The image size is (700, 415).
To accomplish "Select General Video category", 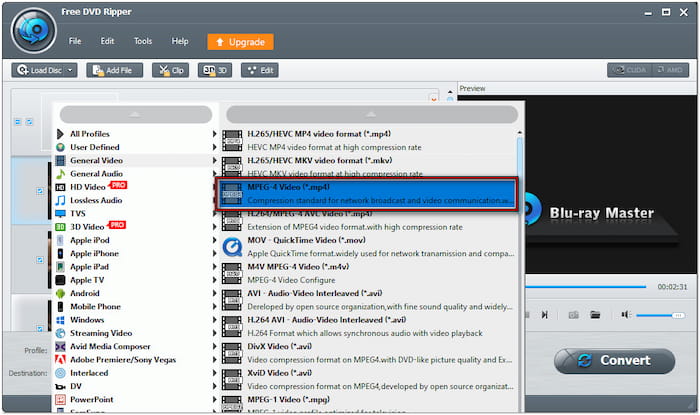I will pos(136,160).
